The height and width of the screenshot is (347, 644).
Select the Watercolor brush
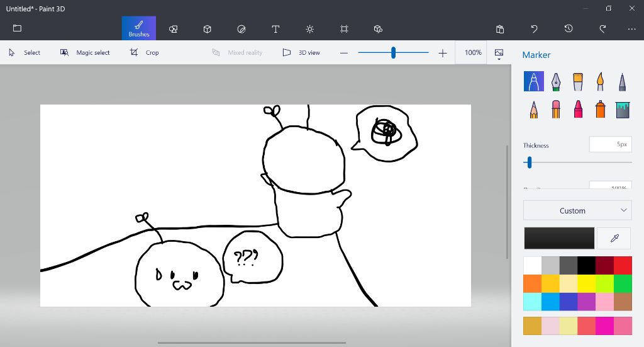tap(600, 81)
